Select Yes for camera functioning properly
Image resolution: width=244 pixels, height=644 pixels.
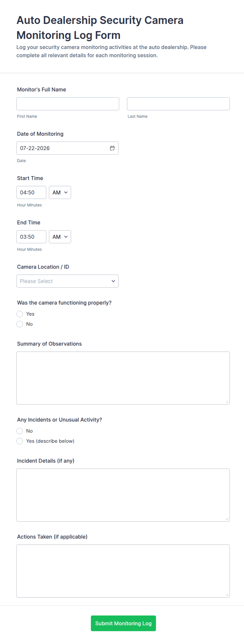pyautogui.click(x=20, y=314)
